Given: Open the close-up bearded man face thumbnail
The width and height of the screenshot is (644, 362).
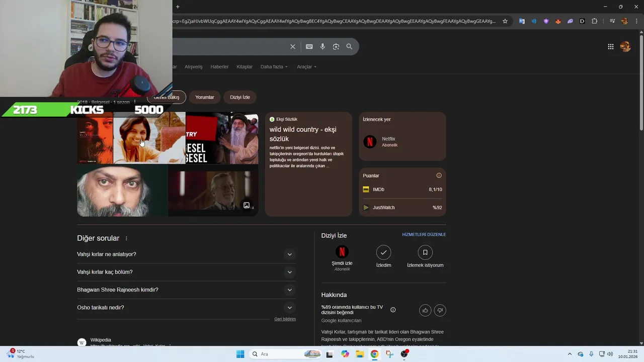Looking at the screenshot, I should tap(122, 192).
